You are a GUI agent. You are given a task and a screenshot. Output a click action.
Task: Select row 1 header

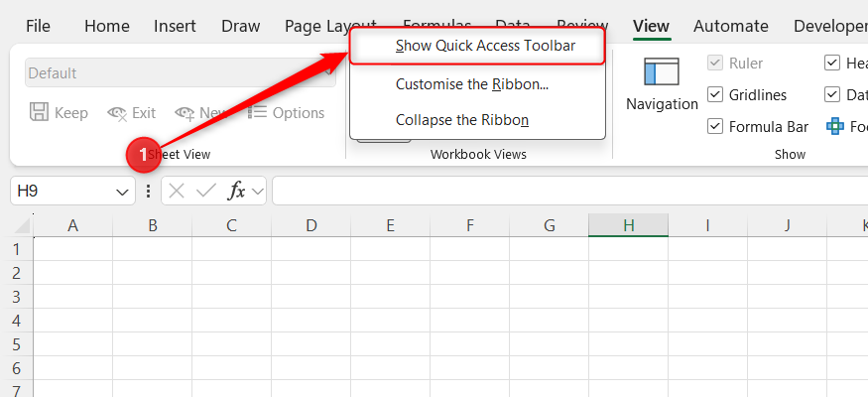17,249
